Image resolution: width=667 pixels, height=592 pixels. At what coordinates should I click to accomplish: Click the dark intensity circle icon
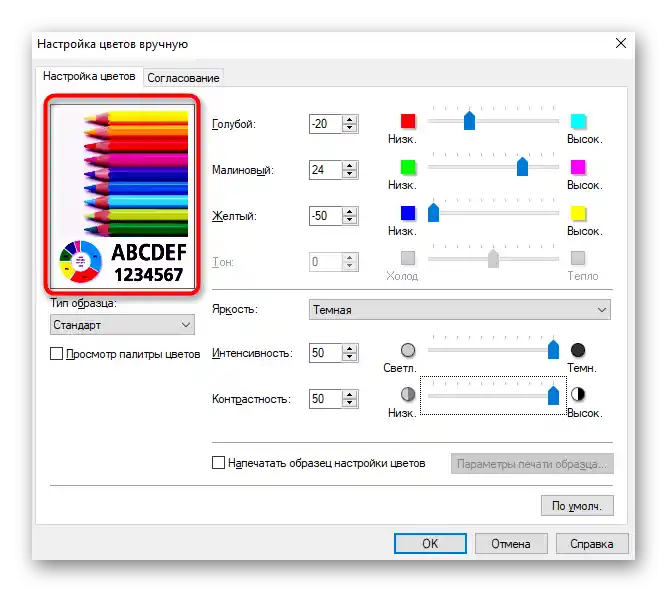click(578, 350)
